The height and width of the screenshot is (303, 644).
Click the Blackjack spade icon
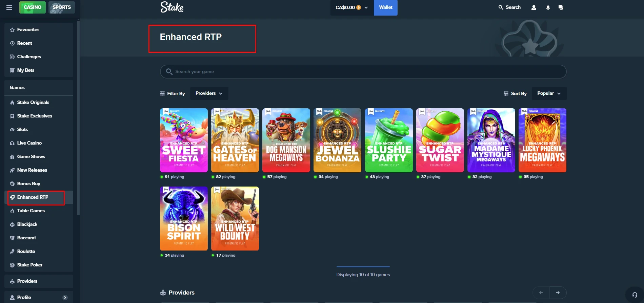pos(12,224)
